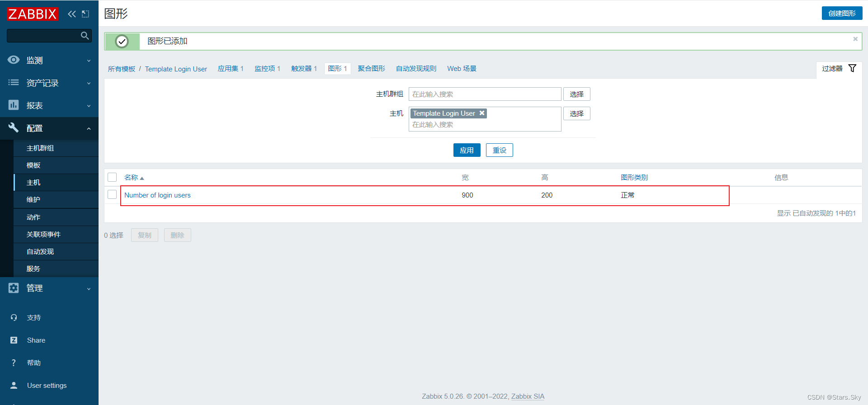Switch to the 聚合图形 tab
868x405 pixels.
(372, 68)
